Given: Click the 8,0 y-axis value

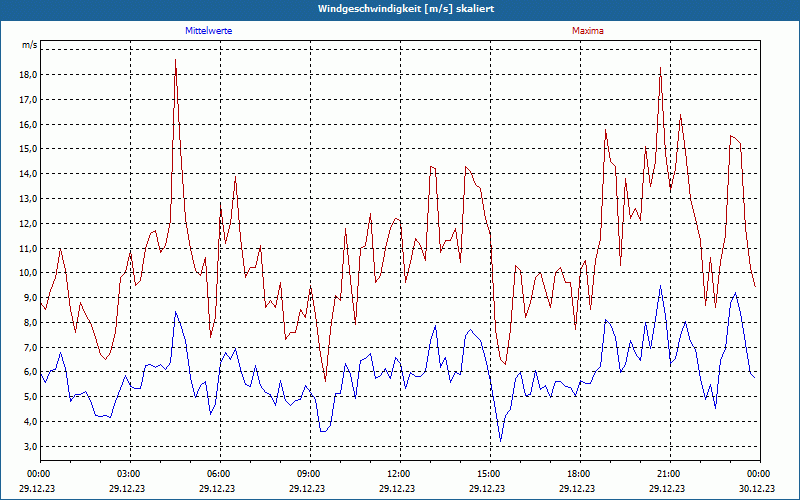Looking at the screenshot, I should click(31, 323).
